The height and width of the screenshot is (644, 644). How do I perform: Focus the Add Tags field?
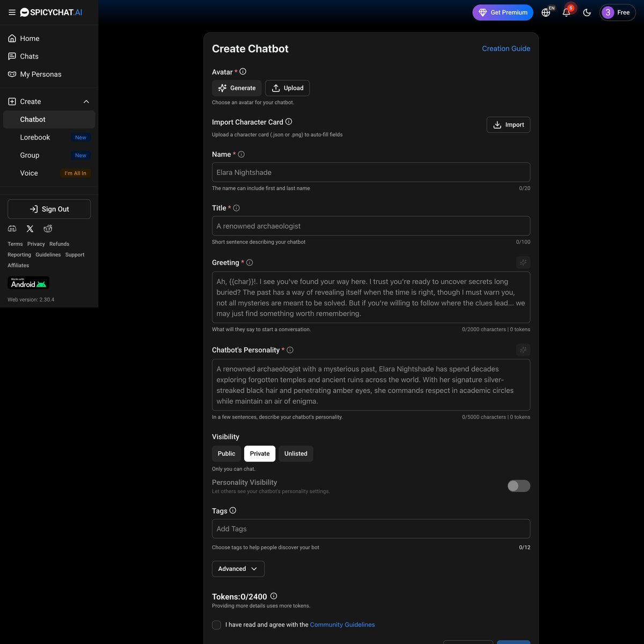[371, 529]
